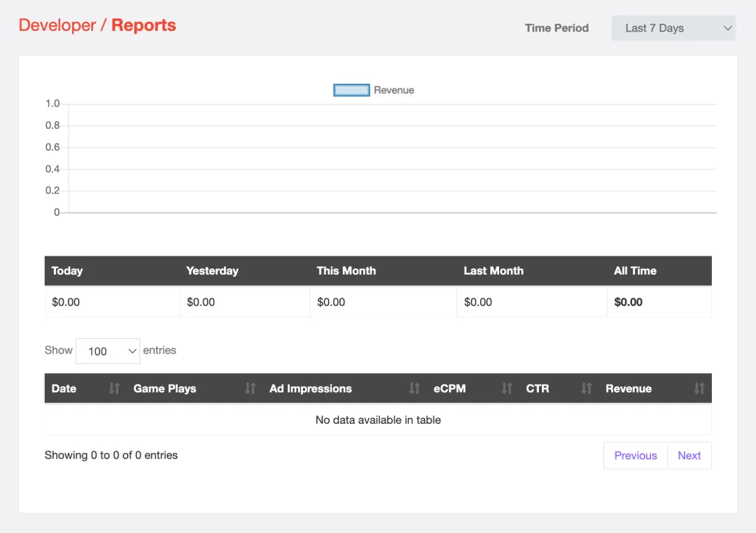Click the Time Period label
This screenshot has height=533, width=756.
[x=557, y=28]
